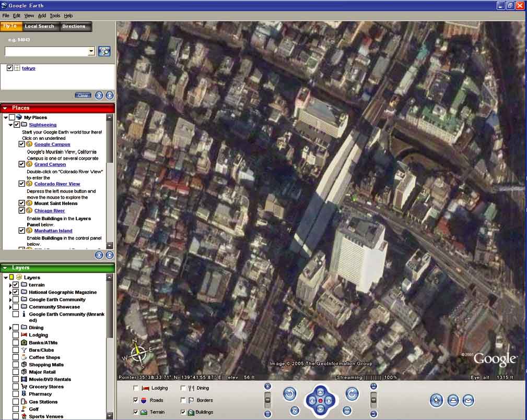Viewport: 527px width, 420px height.
Task: Click the email view envelope button
Action: coord(468,400)
